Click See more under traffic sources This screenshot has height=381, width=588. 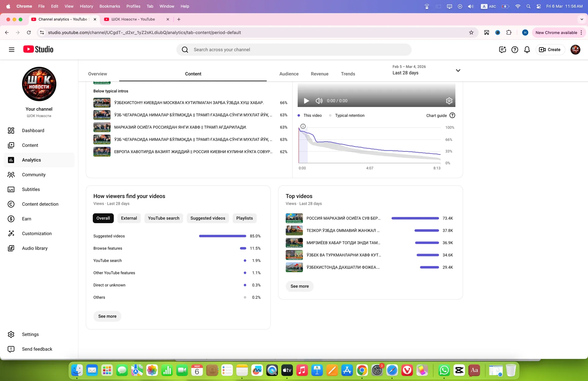107,316
